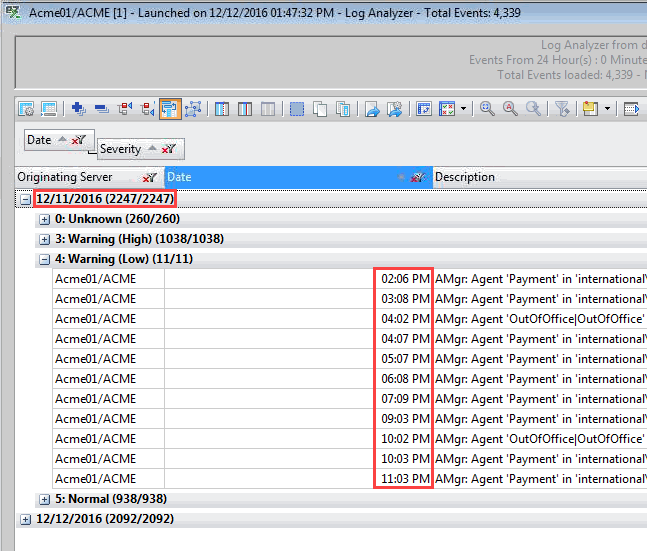This screenshot has width=647, height=551.
Task: Expand the 0: Unknown (260/260) group
Action: pyautogui.click(x=44, y=219)
